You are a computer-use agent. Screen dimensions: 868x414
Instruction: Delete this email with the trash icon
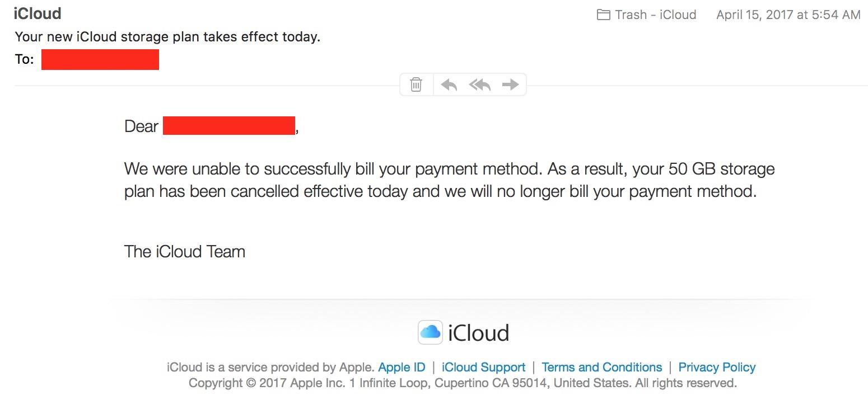point(416,84)
